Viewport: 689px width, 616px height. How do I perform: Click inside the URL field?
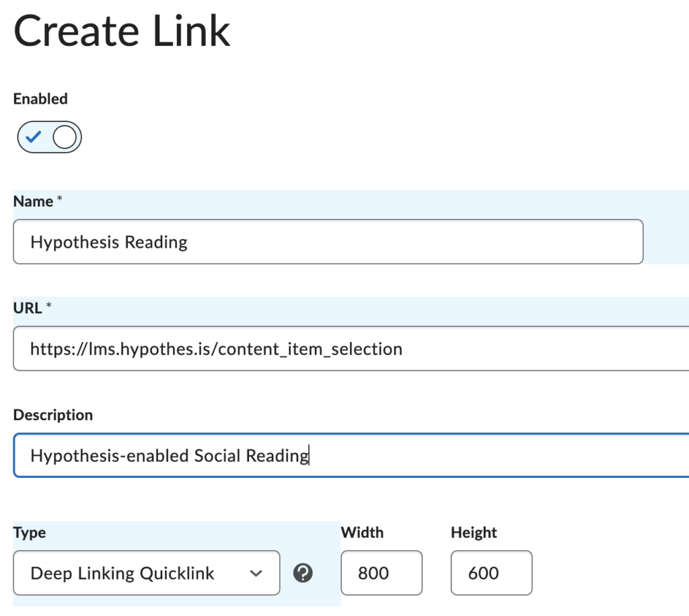coord(336,349)
